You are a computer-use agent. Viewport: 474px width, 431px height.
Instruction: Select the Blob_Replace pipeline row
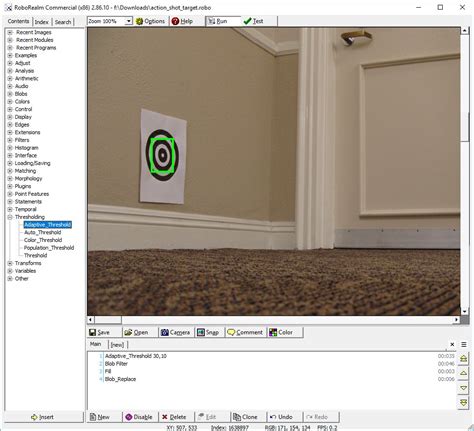(x=272, y=379)
